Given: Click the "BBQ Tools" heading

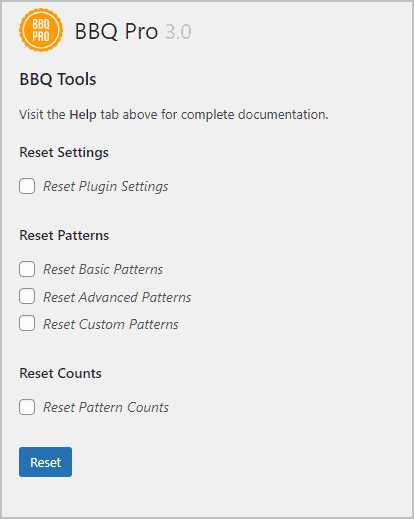Looking at the screenshot, I should point(58,79).
